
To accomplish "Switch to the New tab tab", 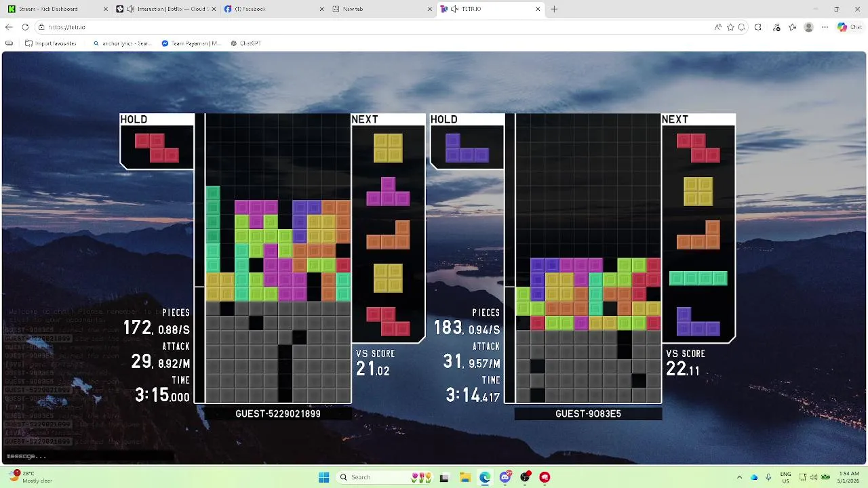I will [x=381, y=9].
